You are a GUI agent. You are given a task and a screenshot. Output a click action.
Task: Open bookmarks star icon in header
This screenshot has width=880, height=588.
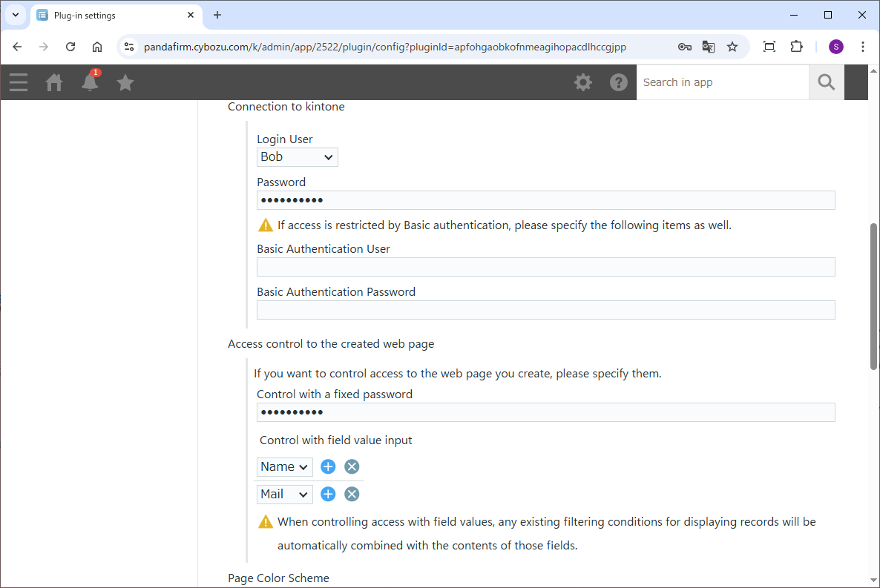[125, 82]
